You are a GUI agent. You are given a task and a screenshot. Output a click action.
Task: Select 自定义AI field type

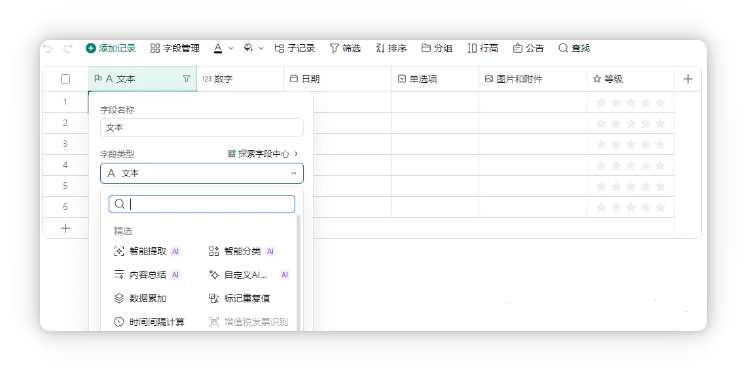click(249, 275)
